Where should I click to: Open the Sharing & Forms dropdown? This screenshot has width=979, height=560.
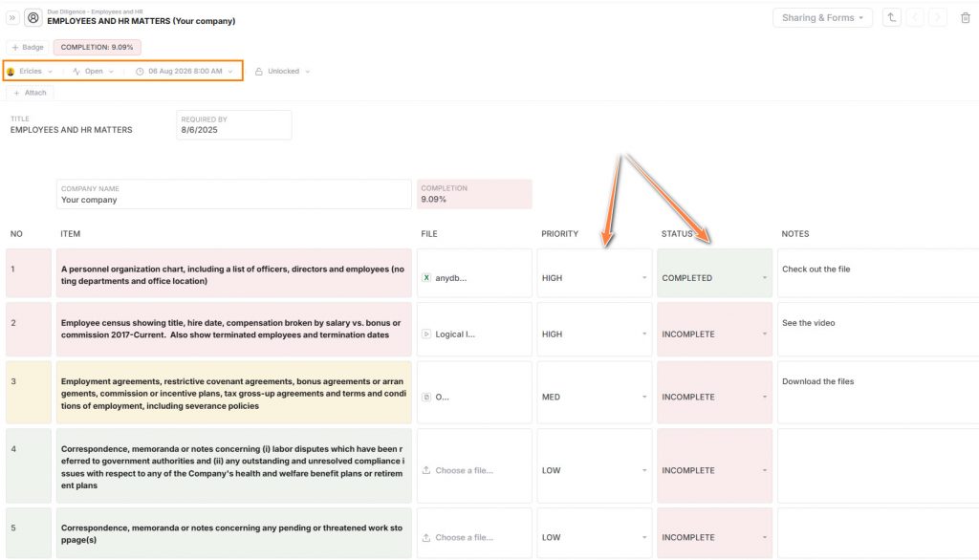tap(822, 17)
